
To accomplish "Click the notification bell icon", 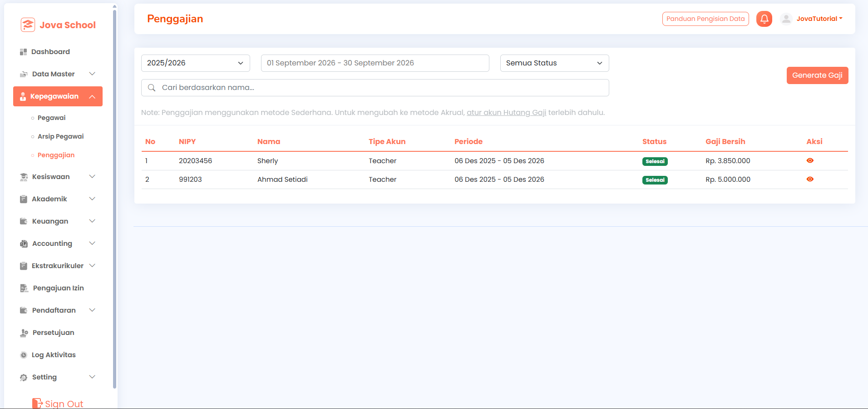I will 764,19.
